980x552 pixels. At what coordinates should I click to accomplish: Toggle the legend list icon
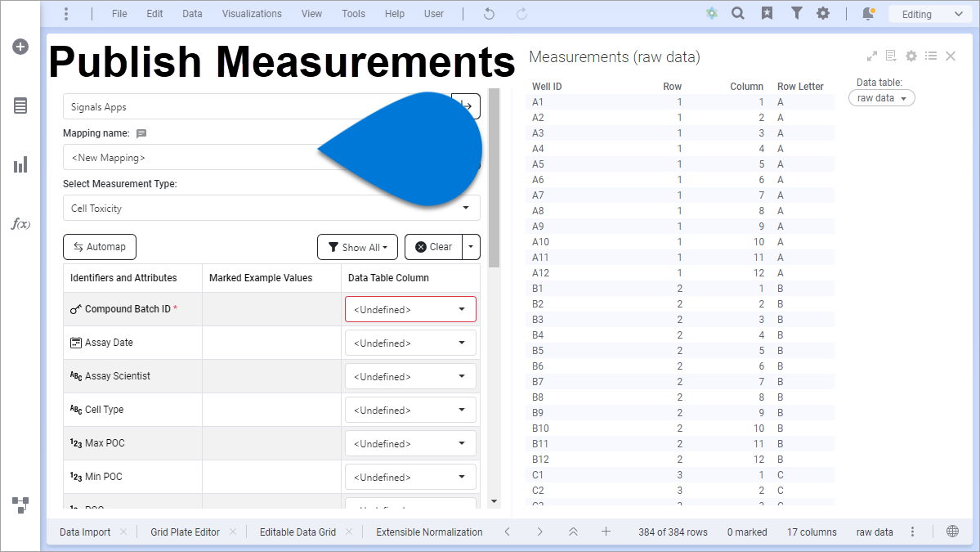[931, 56]
